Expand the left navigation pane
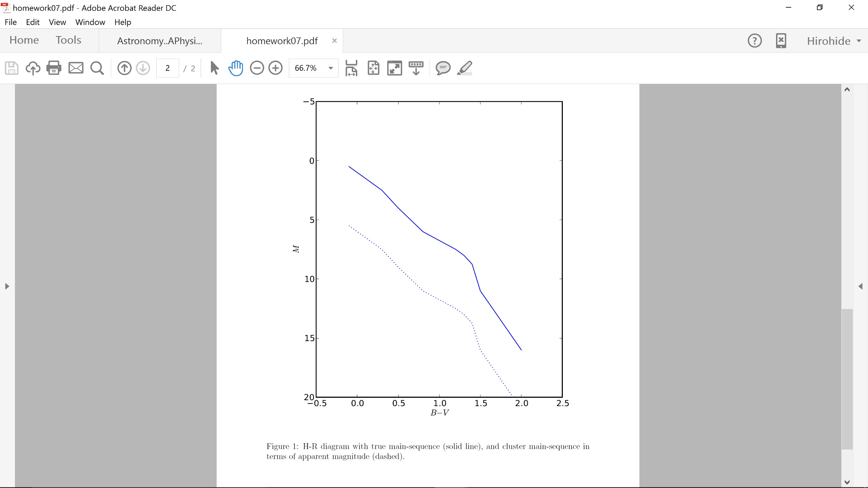The width and height of the screenshot is (868, 488). tap(7, 286)
